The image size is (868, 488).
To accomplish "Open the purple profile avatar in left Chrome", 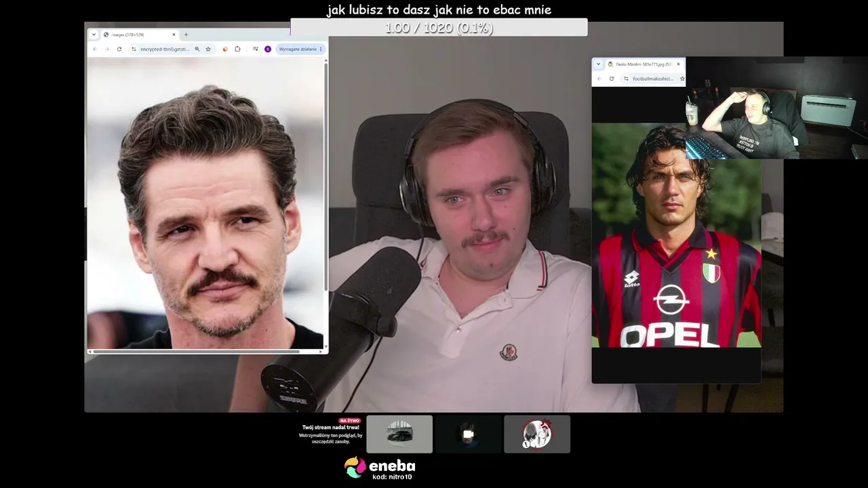I will (x=268, y=49).
